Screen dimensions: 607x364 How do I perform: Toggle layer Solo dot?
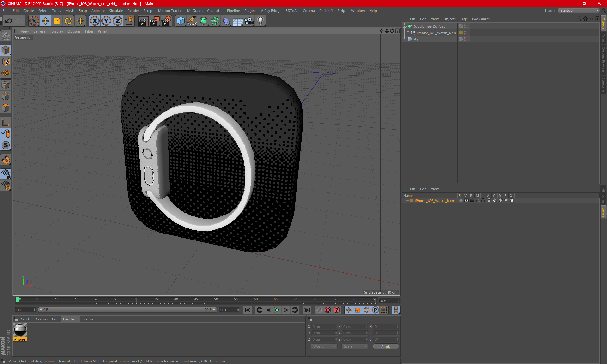[461, 200]
